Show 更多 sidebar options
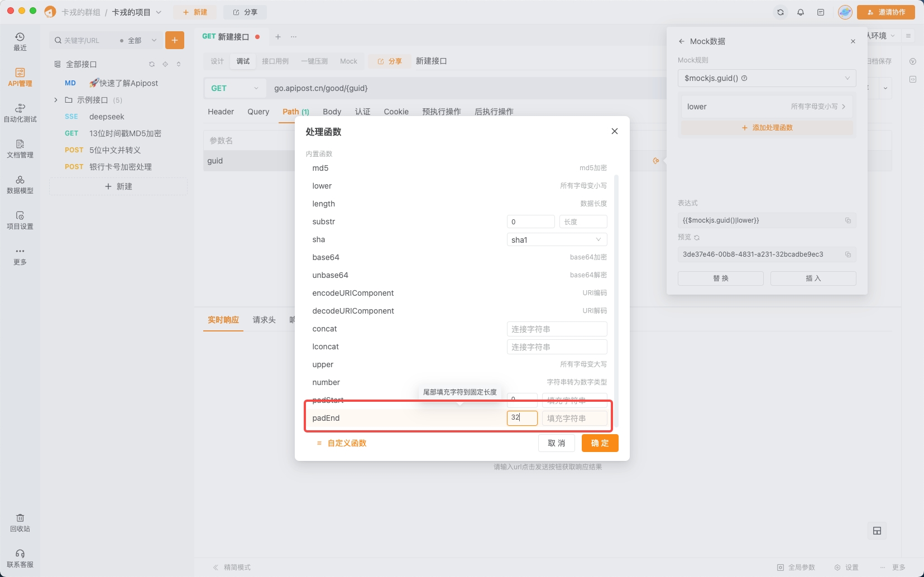 (20, 256)
